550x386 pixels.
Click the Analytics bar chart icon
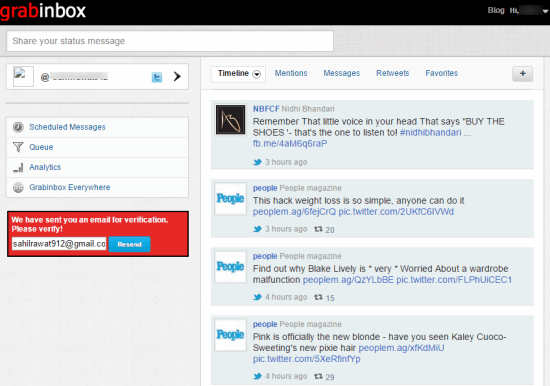(x=18, y=167)
